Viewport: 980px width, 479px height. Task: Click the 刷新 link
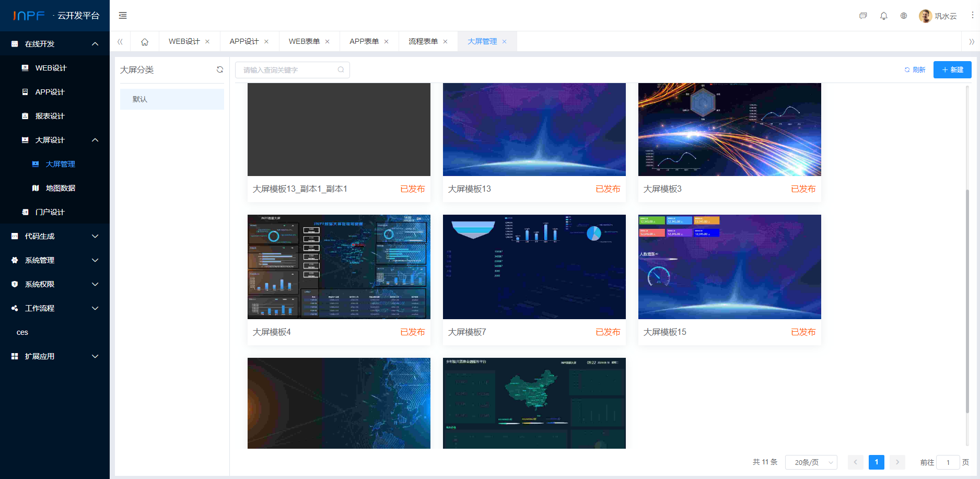[915, 69]
